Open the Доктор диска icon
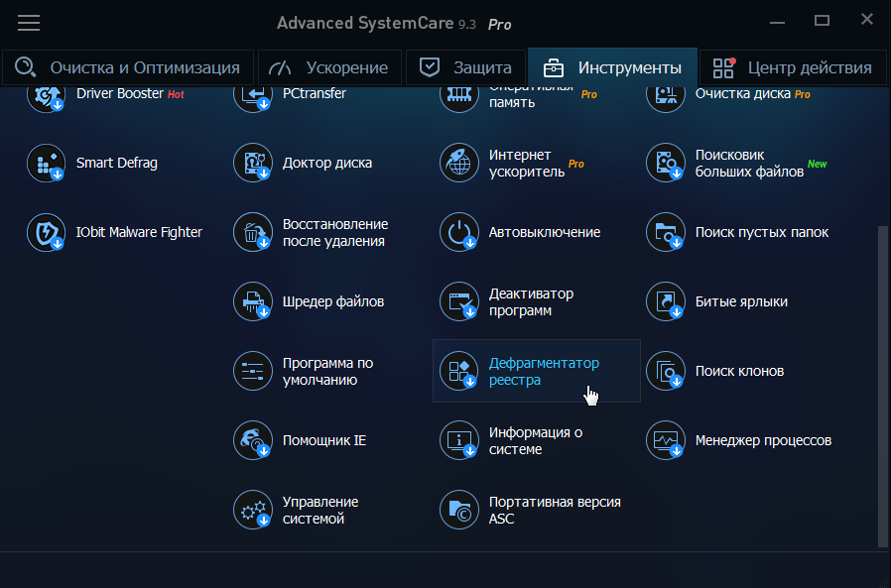 (252, 163)
